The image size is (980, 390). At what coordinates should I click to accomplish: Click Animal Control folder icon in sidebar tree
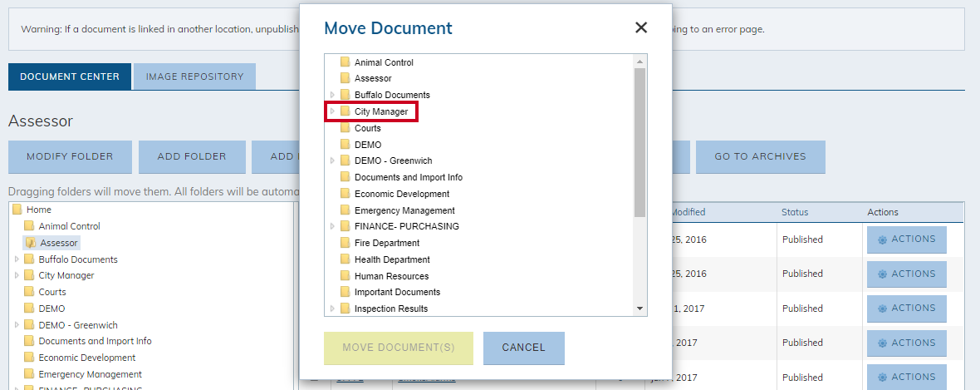(29, 226)
